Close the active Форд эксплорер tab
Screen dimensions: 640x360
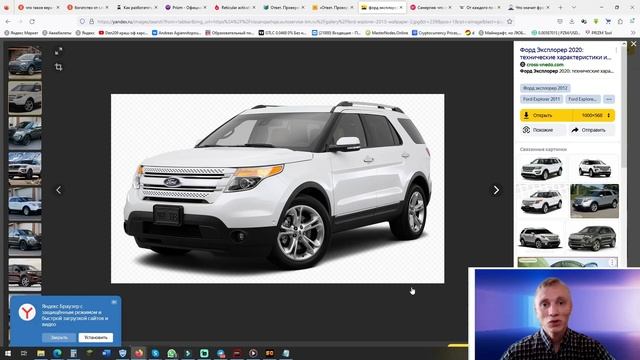coord(401,7)
